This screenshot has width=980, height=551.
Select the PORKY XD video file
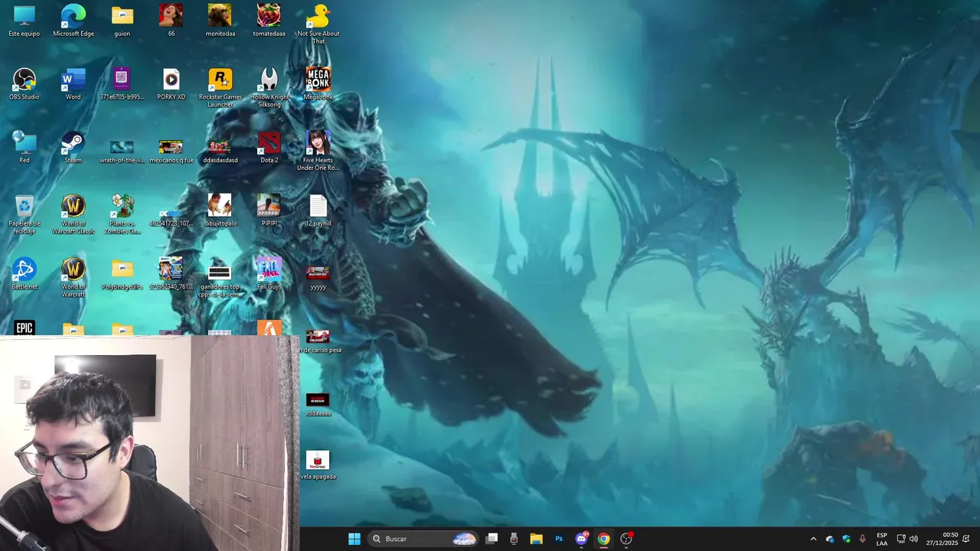[171, 84]
